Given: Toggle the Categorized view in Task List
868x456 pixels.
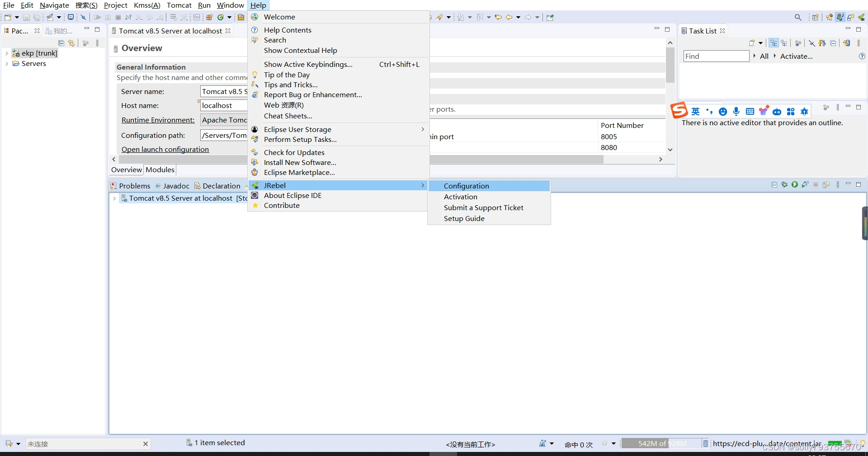Looking at the screenshot, I should click(774, 43).
